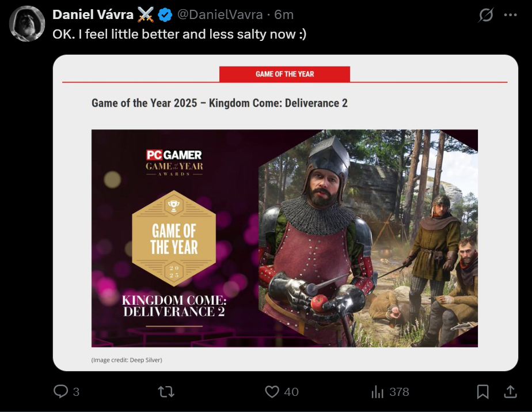The image size is (532, 412).
Task: Click the share upload arrow icon
Action: coord(510,392)
